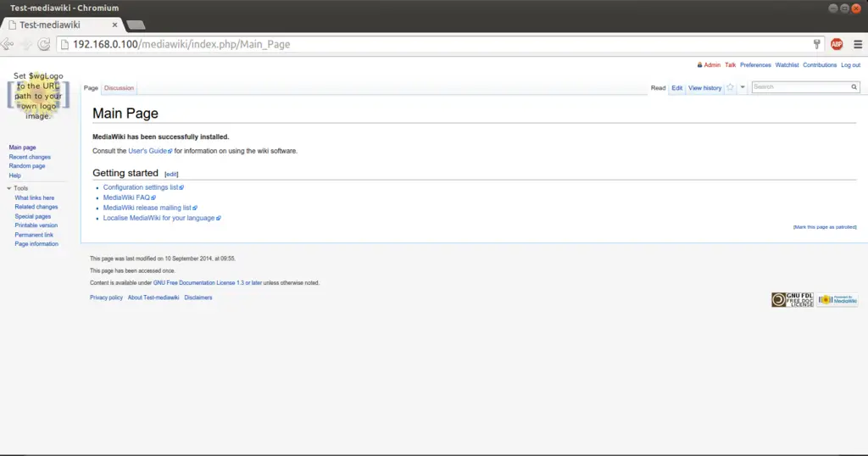Viewport: 868px width, 456px height.
Task: Open MediaWiki release mailing list link
Action: (150, 208)
